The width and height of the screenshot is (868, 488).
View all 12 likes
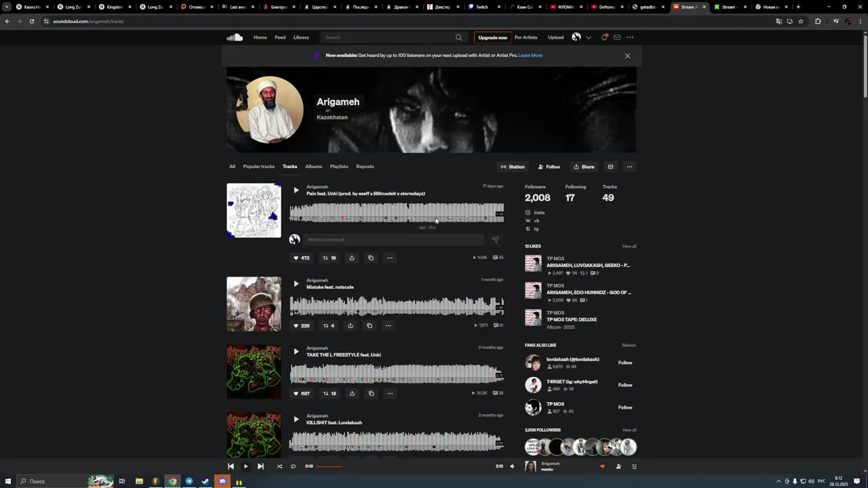point(629,247)
